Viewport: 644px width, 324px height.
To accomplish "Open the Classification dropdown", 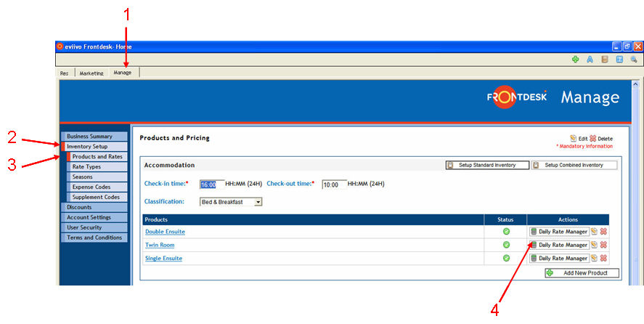I will pyautogui.click(x=258, y=202).
